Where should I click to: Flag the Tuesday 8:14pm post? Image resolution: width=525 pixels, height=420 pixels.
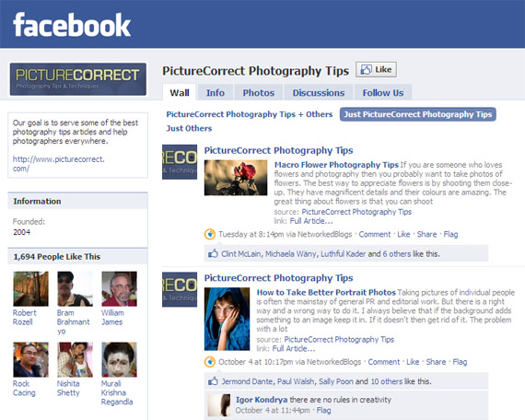coord(450,234)
